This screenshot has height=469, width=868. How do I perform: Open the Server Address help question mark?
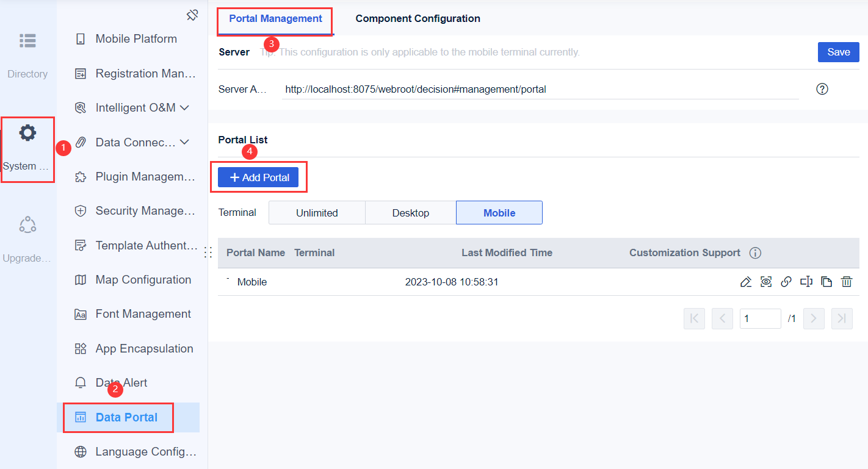[x=822, y=88]
